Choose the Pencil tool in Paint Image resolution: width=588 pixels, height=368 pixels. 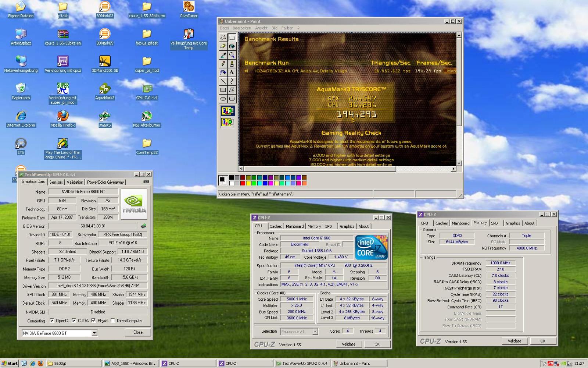coord(223,64)
